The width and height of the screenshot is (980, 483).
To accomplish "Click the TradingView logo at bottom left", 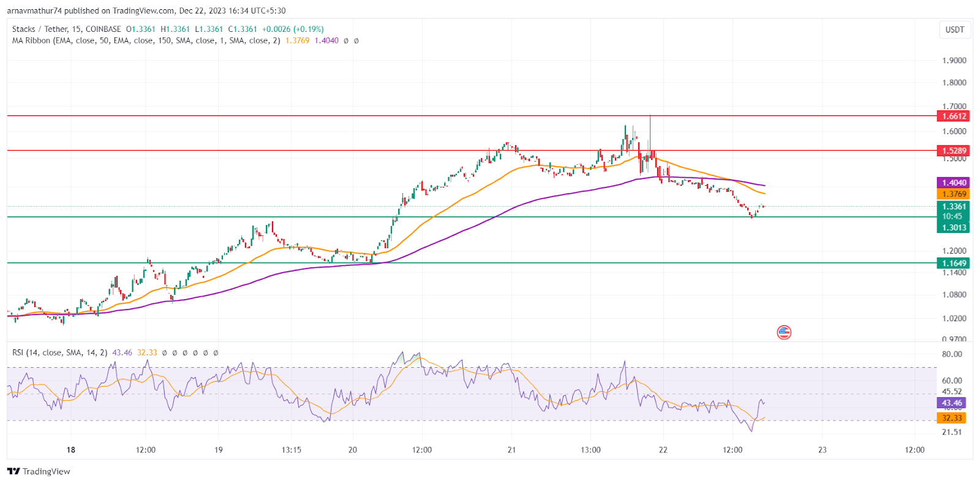I will [39, 471].
